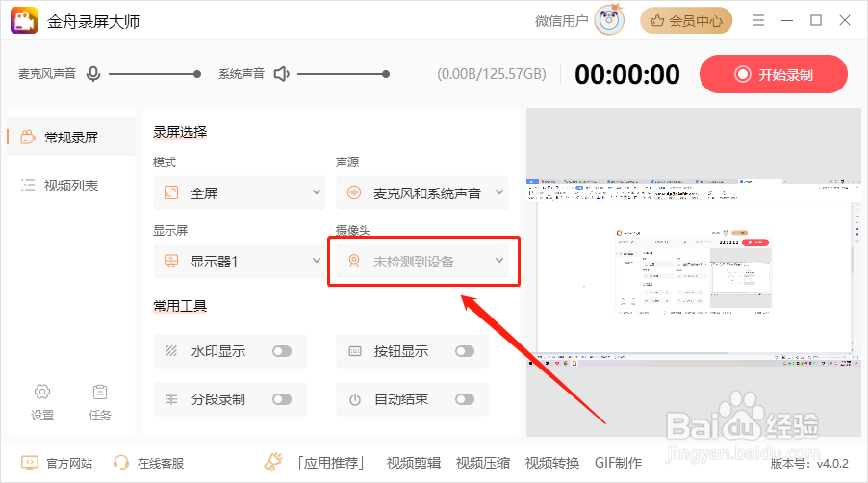Expand the 摄像头 未检测到设备 dropdown

[x=421, y=261]
